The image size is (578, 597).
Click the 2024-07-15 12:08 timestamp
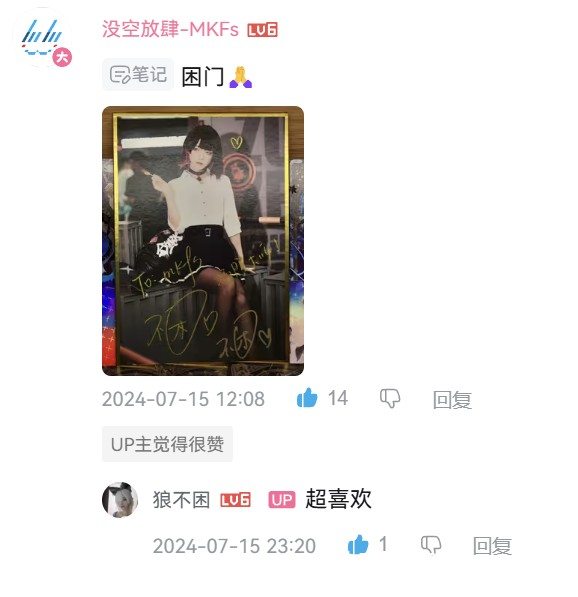(183, 399)
